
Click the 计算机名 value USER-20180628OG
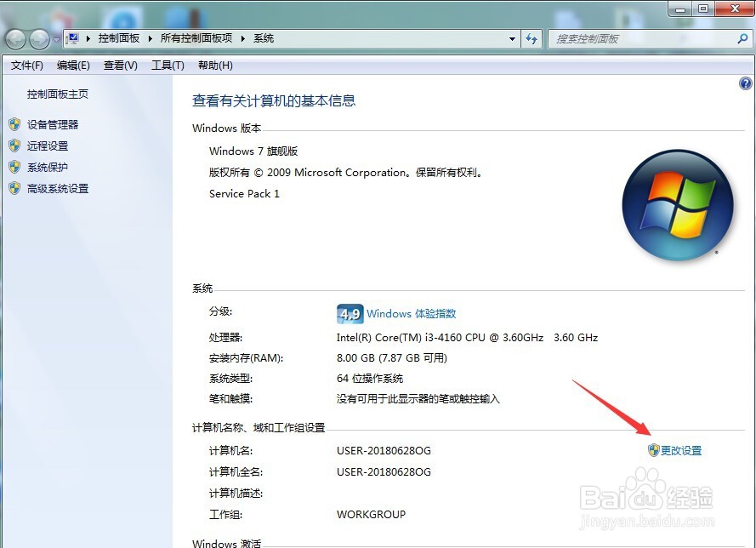click(384, 450)
